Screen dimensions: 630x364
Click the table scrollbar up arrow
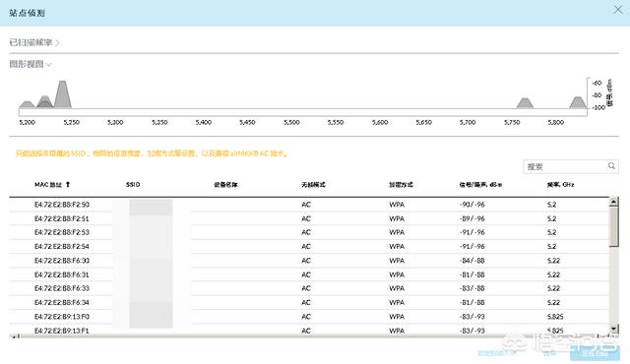[613, 202]
